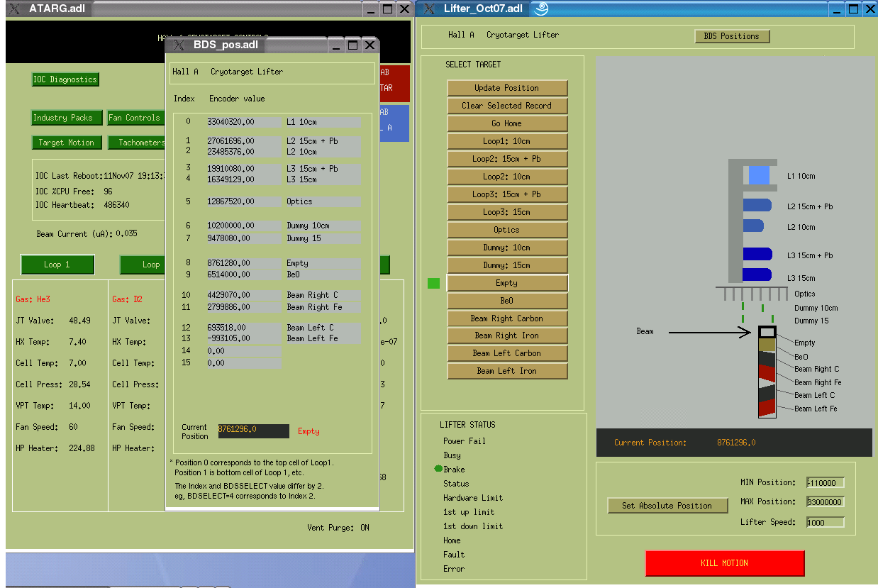Select target Loop1: 10cm
The image size is (878, 588).
[x=507, y=141]
